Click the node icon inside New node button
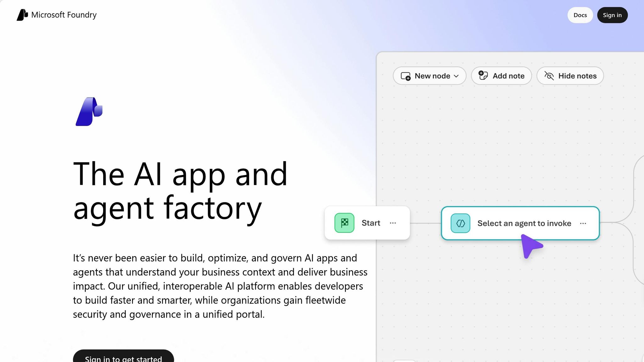644x362 pixels. coord(406,76)
